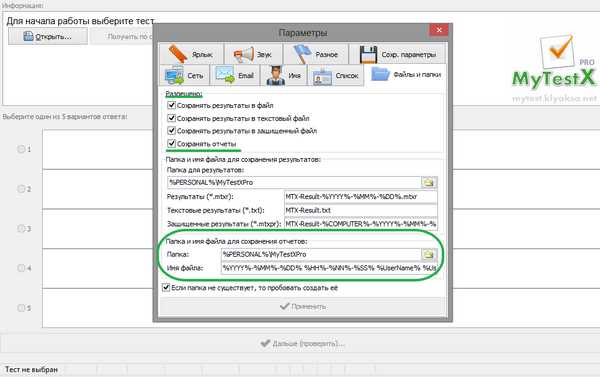Select the Имя tab
600x377 pixels.
[284, 75]
